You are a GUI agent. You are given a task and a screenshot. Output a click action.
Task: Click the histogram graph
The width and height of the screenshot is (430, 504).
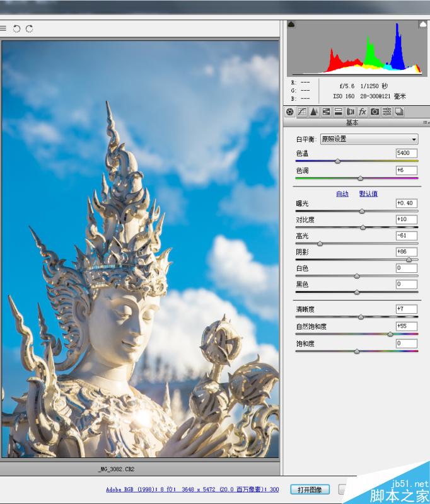[x=357, y=49]
